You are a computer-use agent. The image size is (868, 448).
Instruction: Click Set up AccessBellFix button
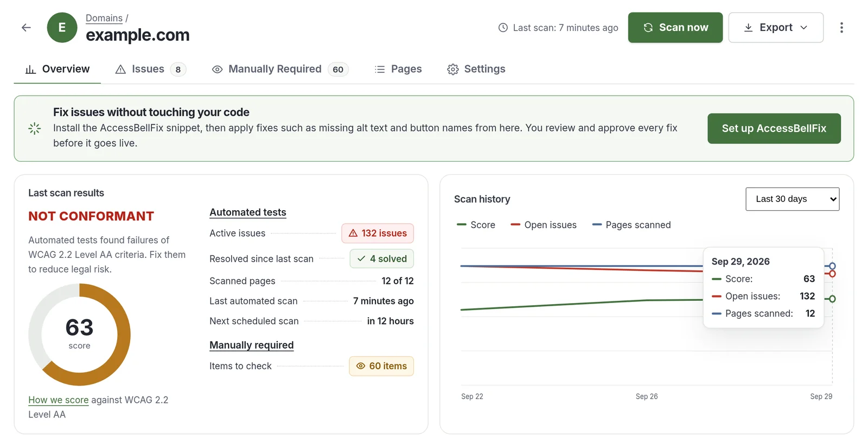coord(774,129)
